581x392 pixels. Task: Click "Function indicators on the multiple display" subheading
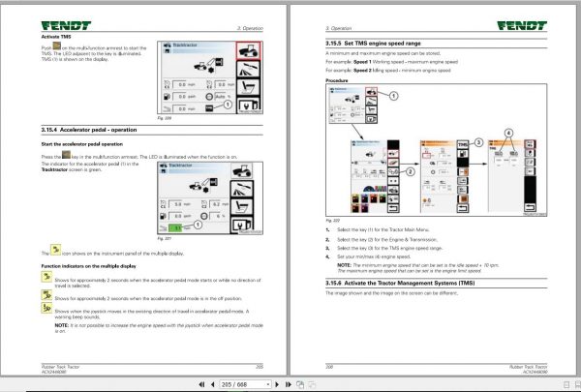point(88,266)
